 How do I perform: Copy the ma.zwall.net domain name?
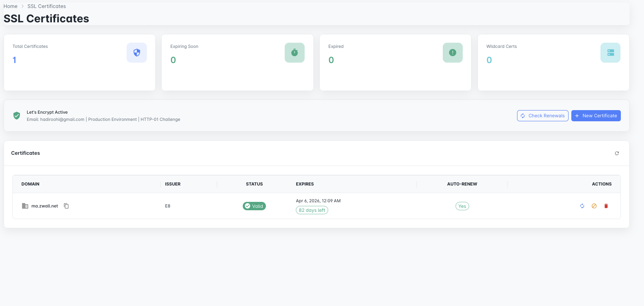pos(66,206)
